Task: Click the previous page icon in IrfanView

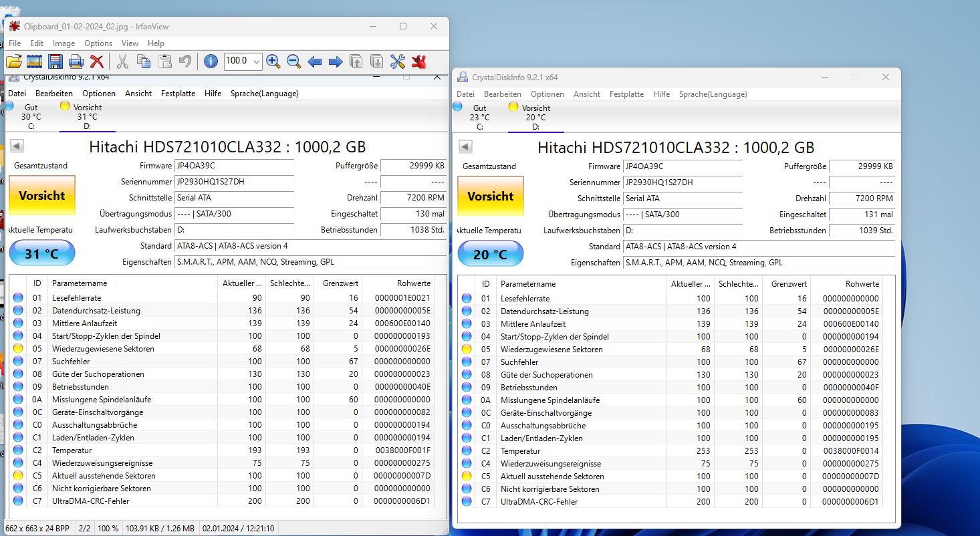Action: point(356,61)
